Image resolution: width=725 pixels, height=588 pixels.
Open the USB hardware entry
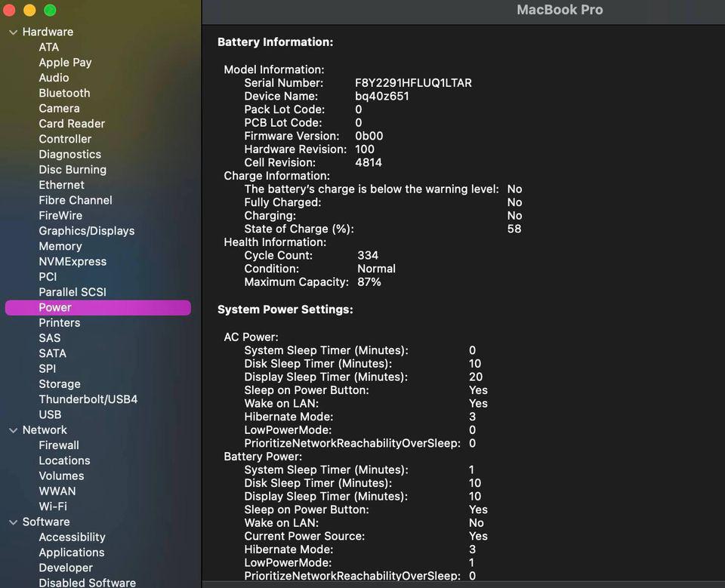[50, 414]
